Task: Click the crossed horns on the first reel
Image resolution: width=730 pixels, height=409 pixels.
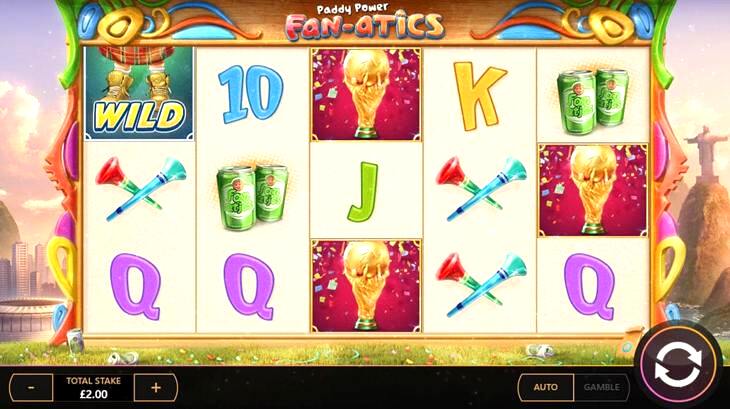Action: pos(141,188)
